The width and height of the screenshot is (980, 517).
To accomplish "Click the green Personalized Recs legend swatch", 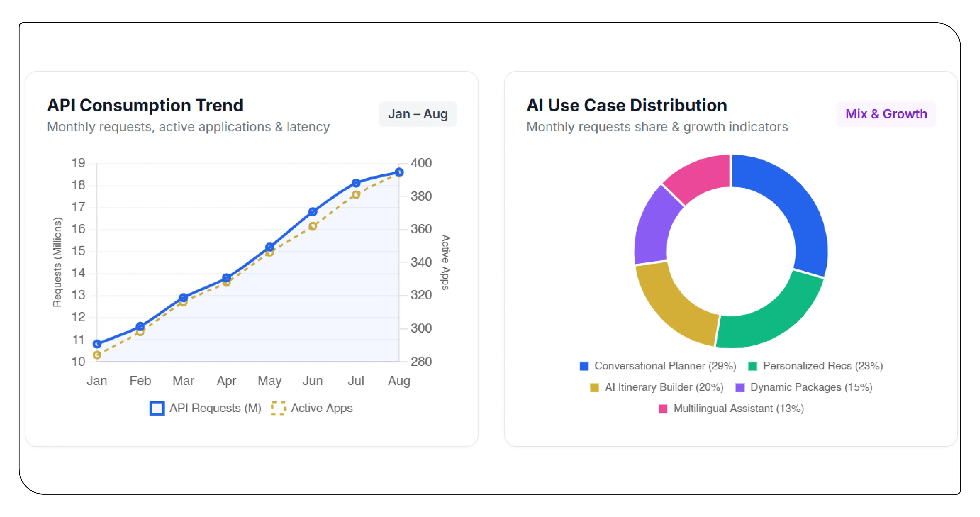I will tap(752, 366).
